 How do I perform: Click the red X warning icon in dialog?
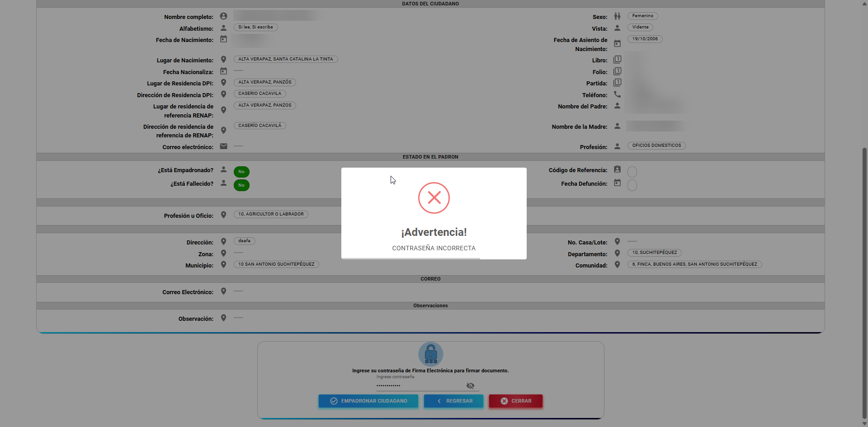(434, 198)
